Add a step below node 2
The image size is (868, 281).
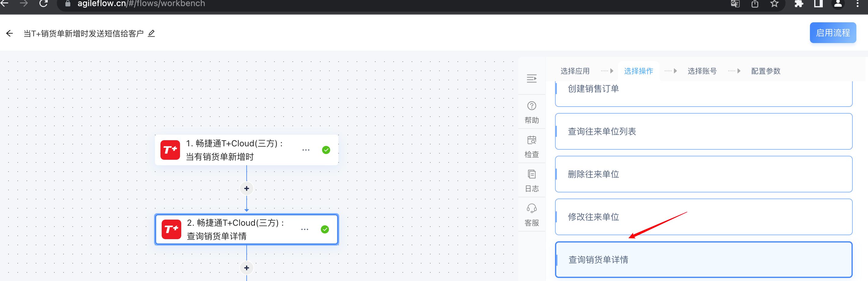[x=247, y=268]
